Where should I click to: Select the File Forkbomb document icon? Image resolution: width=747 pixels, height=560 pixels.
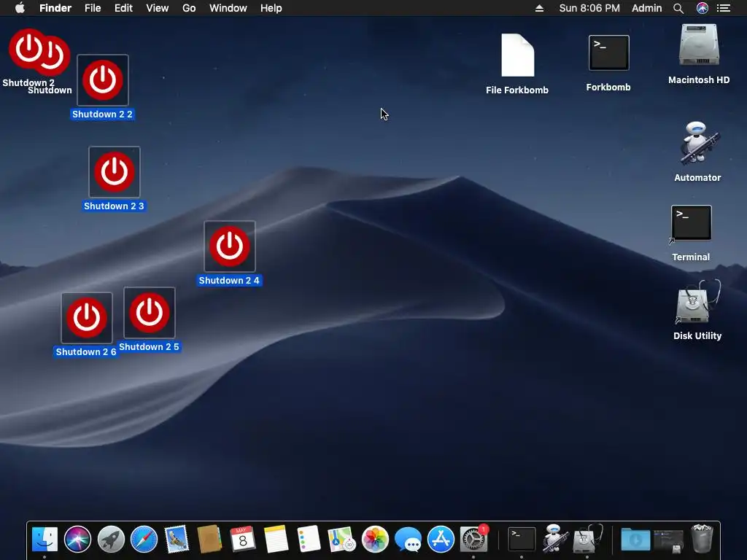(517, 55)
